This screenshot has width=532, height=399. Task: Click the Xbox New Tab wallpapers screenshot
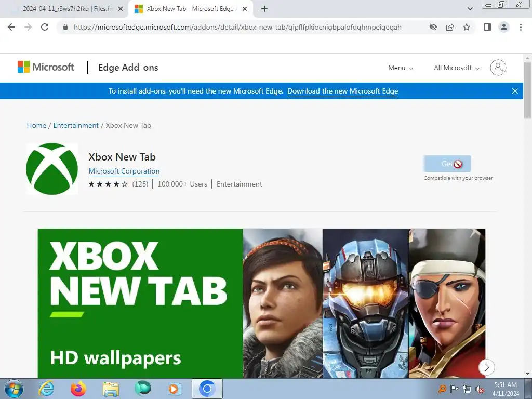262,303
